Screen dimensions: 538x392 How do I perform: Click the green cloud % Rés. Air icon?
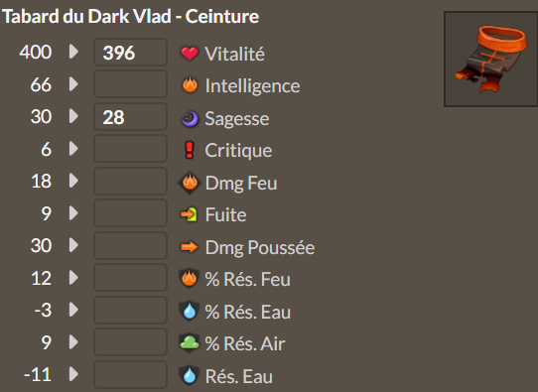coord(189,342)
